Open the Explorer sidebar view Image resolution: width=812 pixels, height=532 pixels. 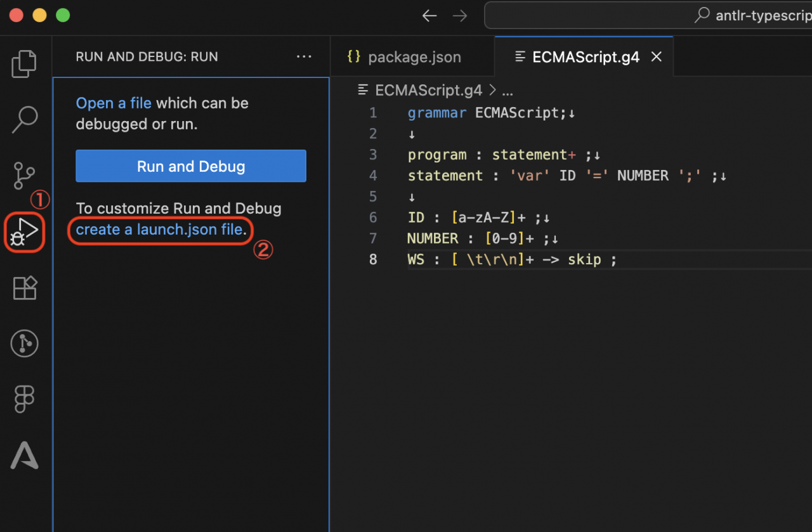tap(24, 63)
